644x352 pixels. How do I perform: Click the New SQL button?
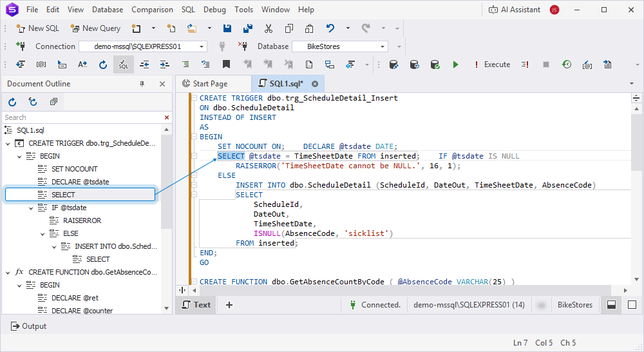tap(38, 28)
